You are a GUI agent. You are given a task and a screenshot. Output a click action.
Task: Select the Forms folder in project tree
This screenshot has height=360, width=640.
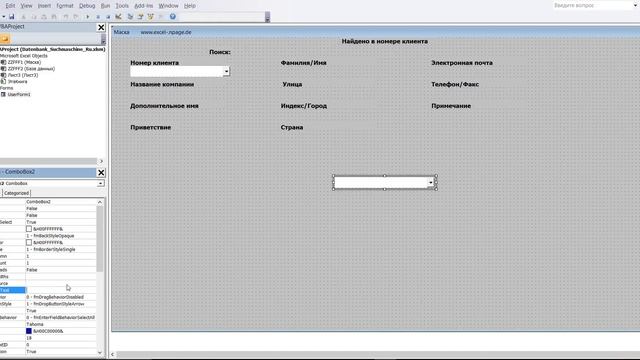[x=7, y=88]
